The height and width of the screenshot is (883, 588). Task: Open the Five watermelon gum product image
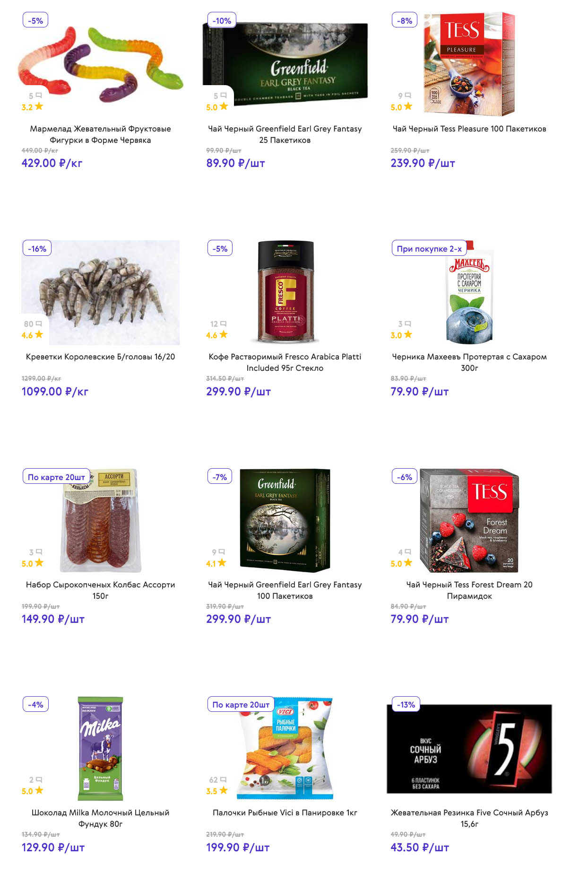tap(469, 749)
